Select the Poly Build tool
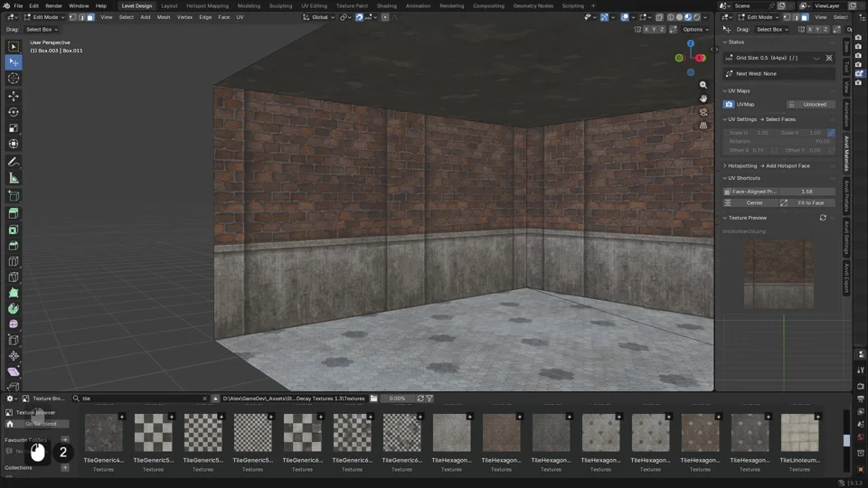Viewport: 868px width, 488px height. (x=14, y=293)
